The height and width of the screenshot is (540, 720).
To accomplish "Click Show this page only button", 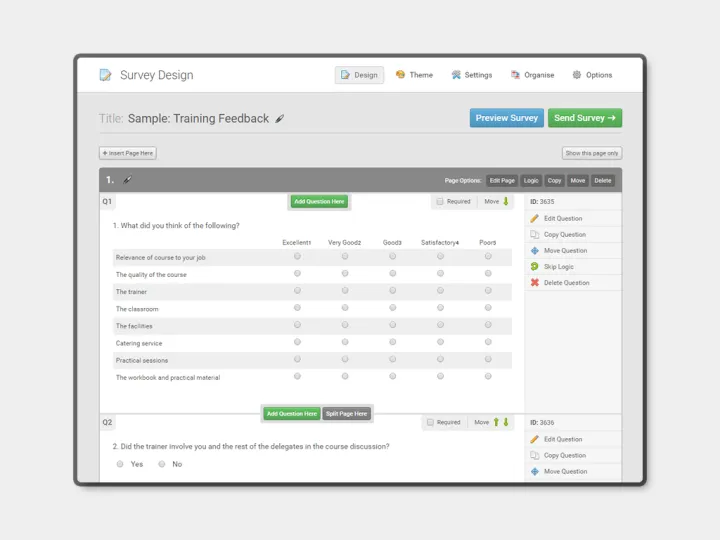I will (592, 153).
